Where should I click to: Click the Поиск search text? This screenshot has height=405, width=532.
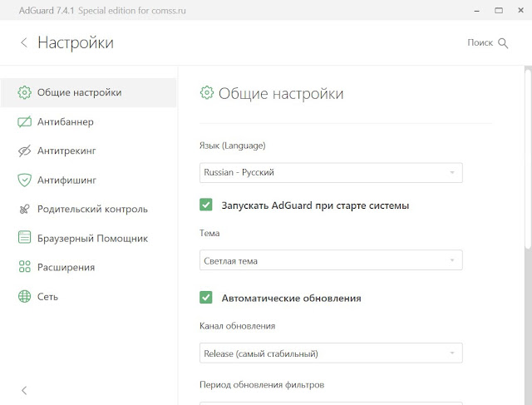480,42
